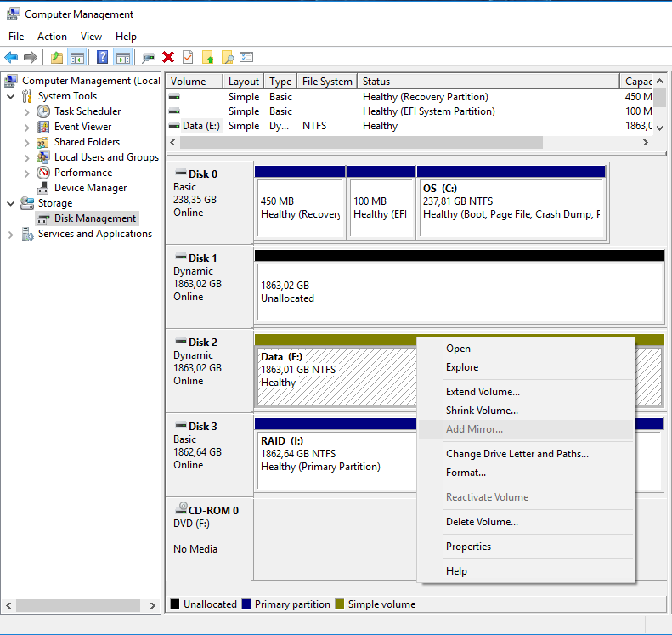This screenshot has width=672, height=635.
Task: Select the Disk 1 Unallocated space block
Action: point(459,286)
